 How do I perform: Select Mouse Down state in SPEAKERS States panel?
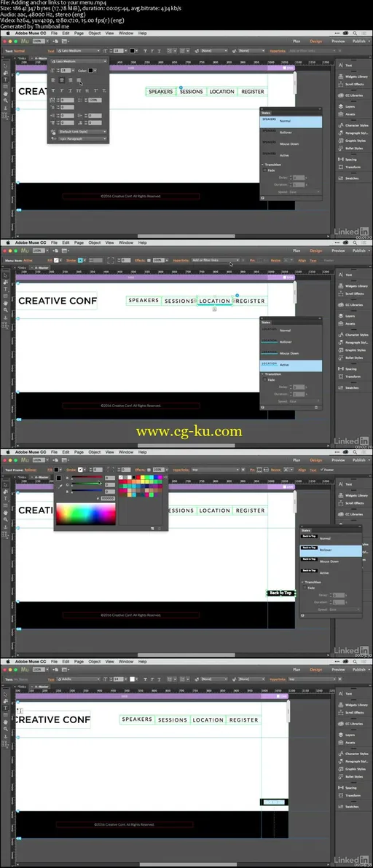coord(291,144)
